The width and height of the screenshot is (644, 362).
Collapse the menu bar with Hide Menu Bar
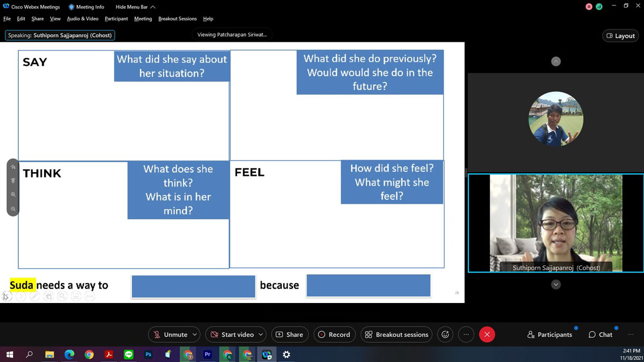coord(135,7)
